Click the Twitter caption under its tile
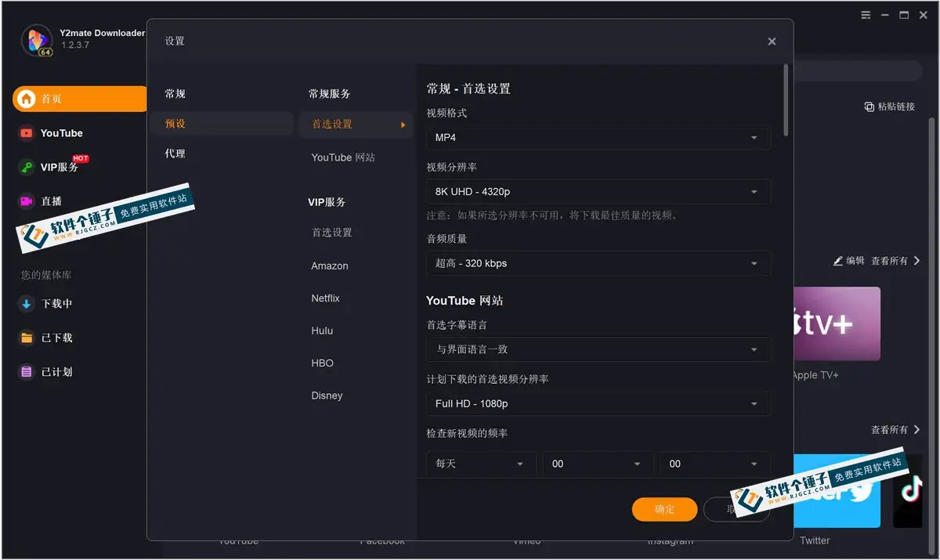940x560 pixels. tap(815, 540)
